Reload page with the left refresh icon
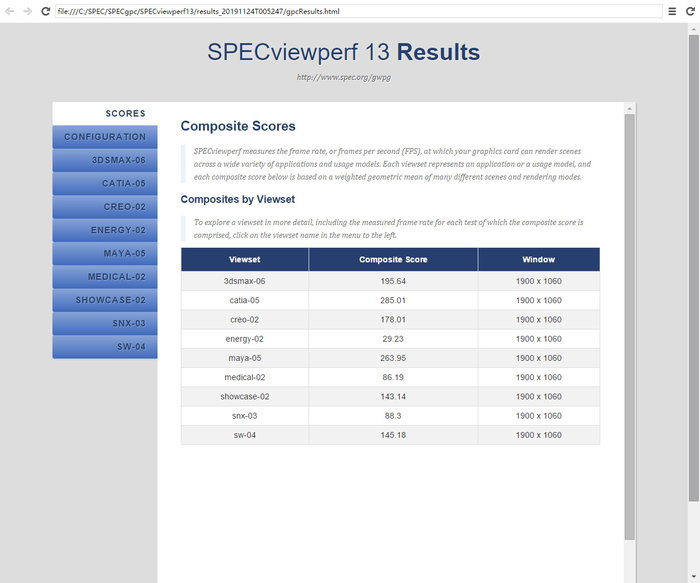The width and height of the screenshot is (700, 583). pos(46,11)
